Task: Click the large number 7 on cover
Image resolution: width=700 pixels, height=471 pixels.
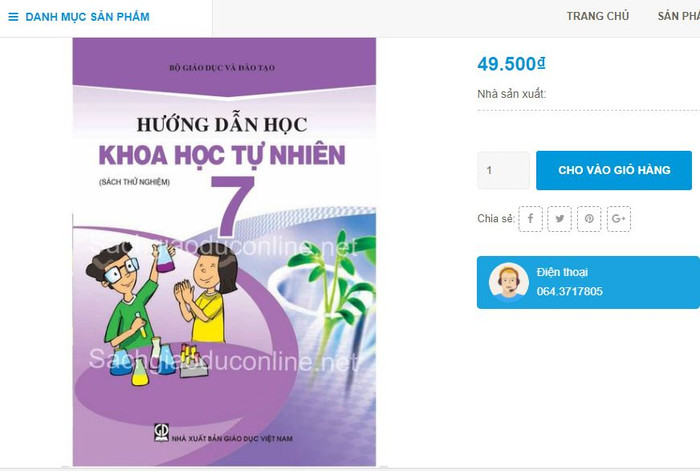Action: (232, 206)
